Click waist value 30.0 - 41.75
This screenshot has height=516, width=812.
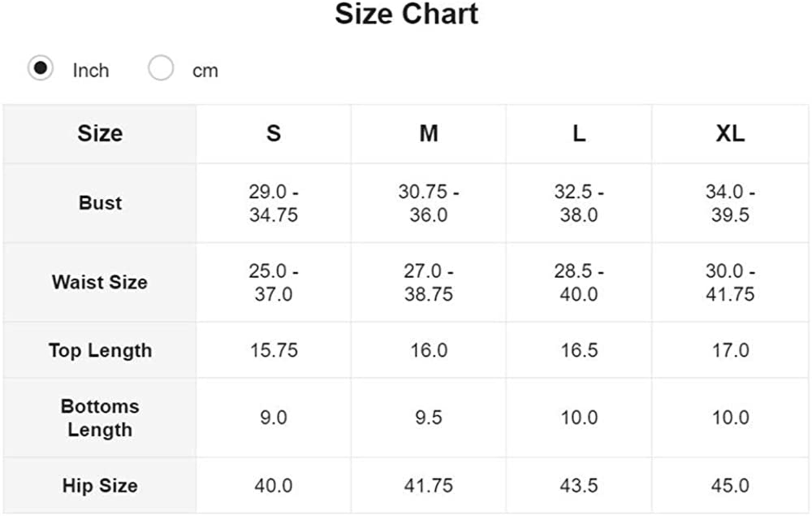730,283
